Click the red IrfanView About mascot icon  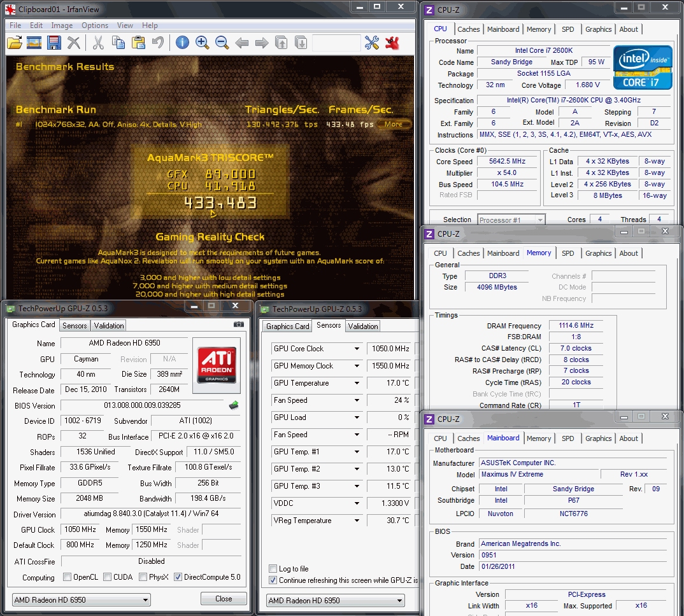pos(392,43)
